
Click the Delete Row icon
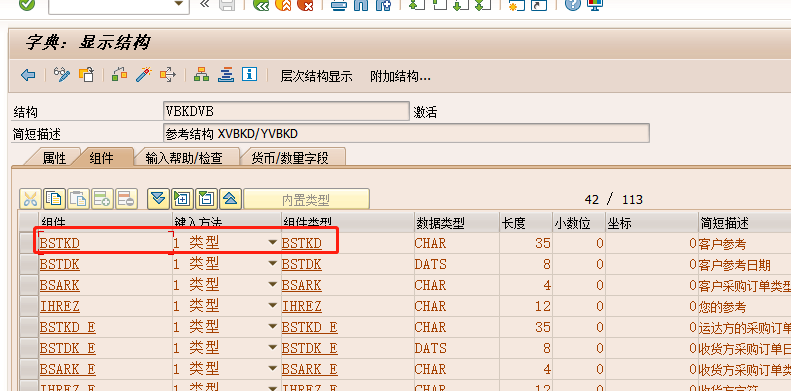pyautogui.click(x=126, y=199)
